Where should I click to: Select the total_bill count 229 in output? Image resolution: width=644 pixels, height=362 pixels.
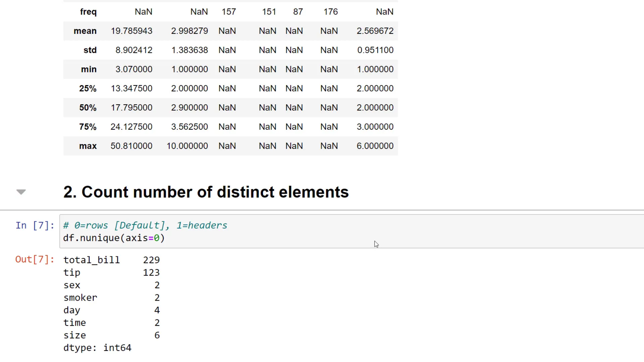151,259
